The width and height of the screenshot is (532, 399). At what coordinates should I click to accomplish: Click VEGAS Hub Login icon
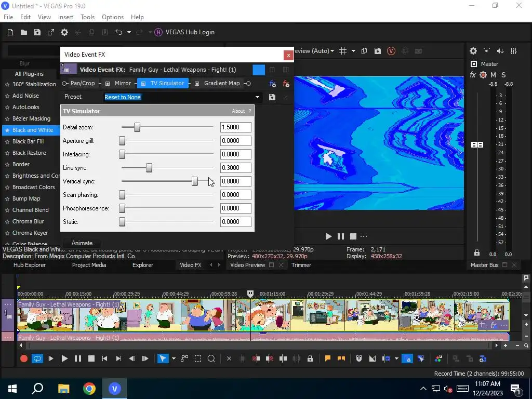(x=158, y=32)
